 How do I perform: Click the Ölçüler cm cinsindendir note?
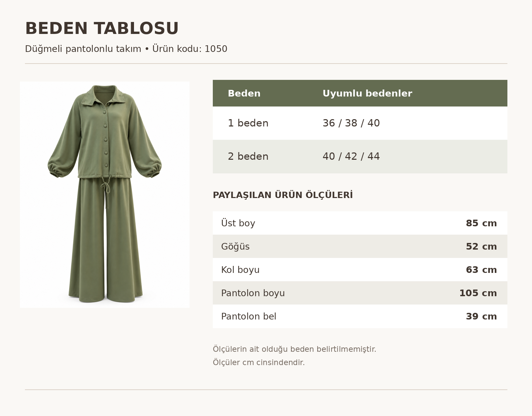[259, 362]
